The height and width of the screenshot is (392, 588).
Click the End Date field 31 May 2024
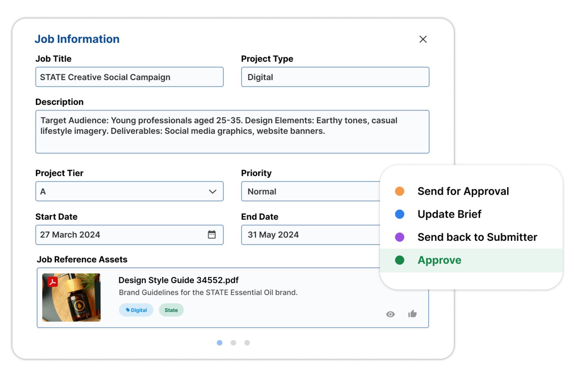coord(311,235)
